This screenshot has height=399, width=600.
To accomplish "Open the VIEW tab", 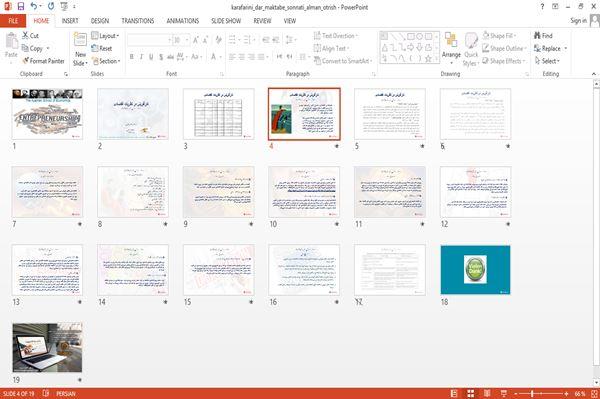I will [290, 21].
